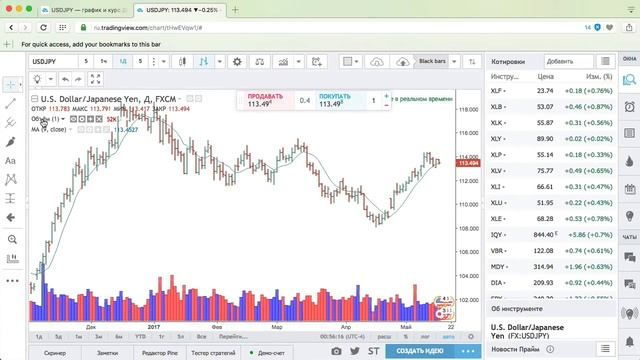640x360 pixels.
Task: Select the trend line drawing tool
Action: click(10, 104)
